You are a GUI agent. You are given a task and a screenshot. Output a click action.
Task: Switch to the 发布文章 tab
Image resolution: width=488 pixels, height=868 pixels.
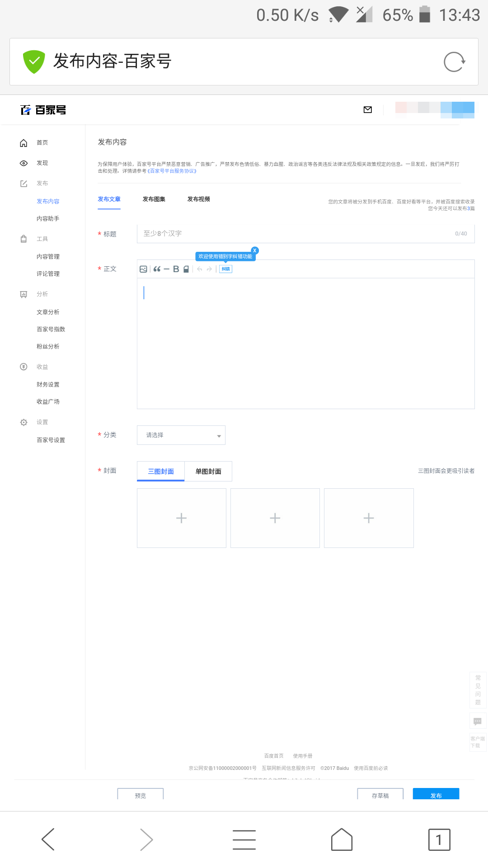coord(109,199)
